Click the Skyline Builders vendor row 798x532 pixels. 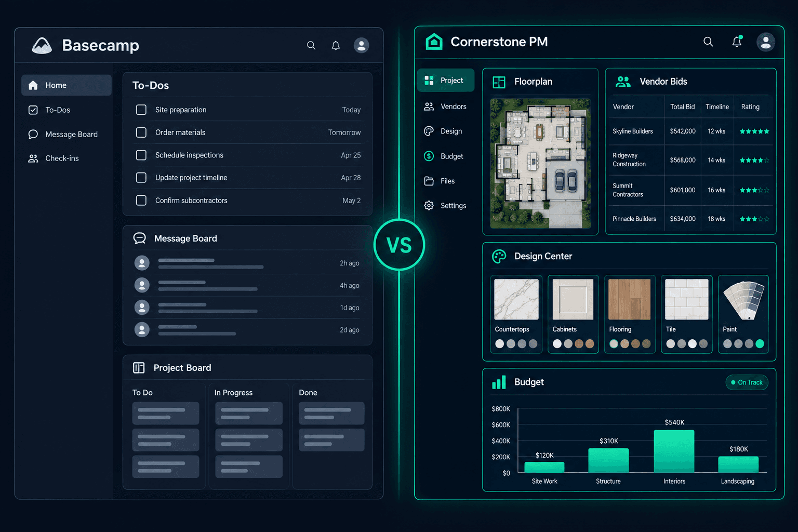[x=690, y=131]
